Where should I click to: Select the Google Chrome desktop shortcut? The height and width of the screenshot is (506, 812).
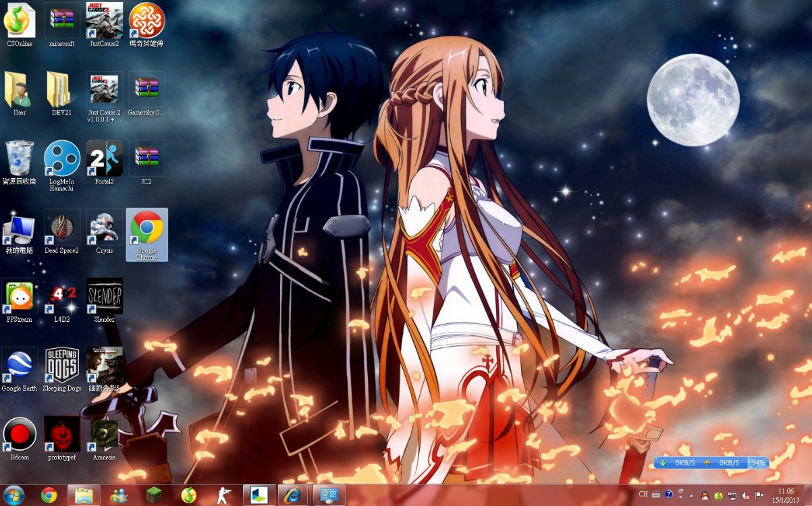pos(146,235)
